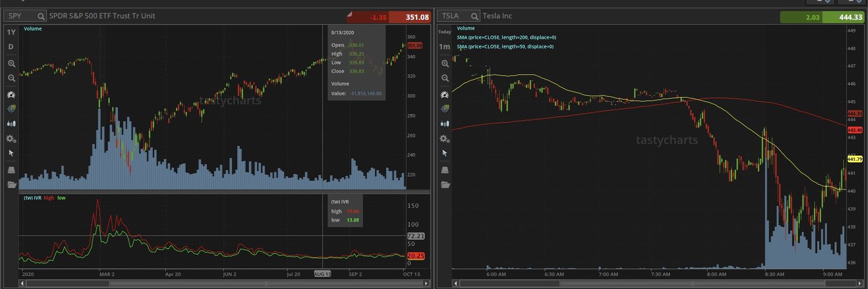This screenshot has width=868, height=289.
Task: Click the SPY horizontal scrollbar right arrow
Action: (x=427, y=283)
